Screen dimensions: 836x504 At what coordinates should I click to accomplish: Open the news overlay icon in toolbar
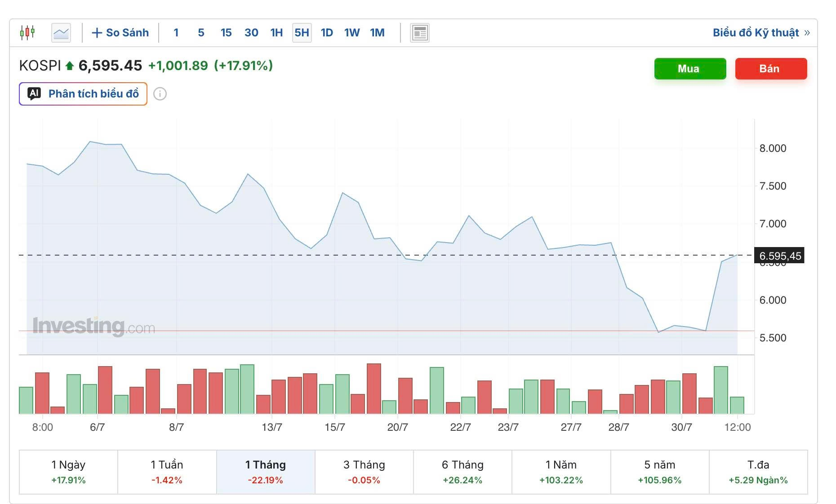coord(420,33)
